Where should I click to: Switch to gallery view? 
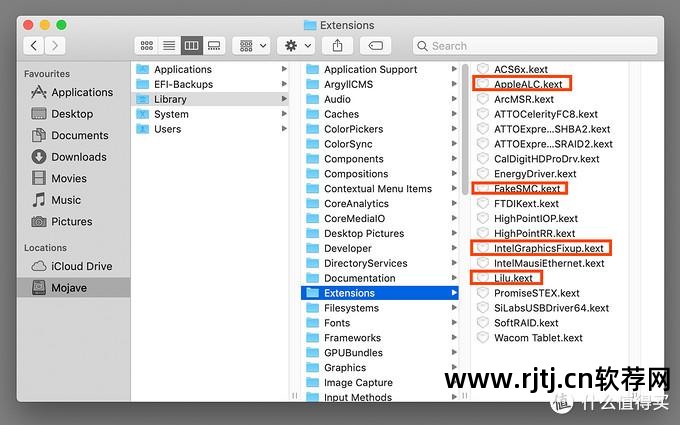pos(214,46)
